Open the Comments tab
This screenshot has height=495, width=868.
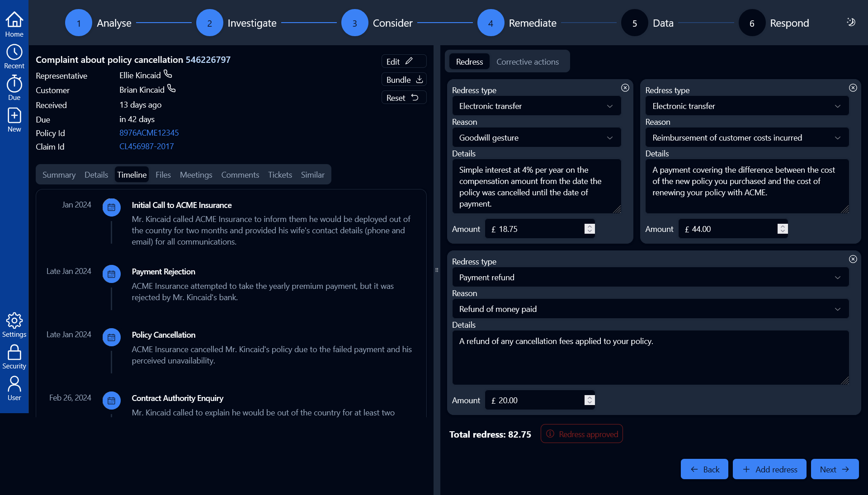[x=240, y=174]
